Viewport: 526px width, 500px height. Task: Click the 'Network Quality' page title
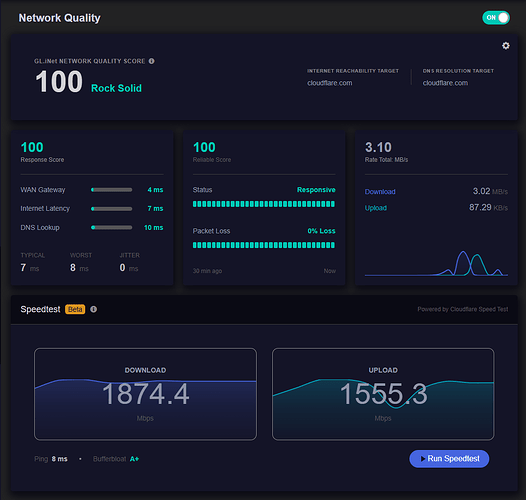click(59, 18)
